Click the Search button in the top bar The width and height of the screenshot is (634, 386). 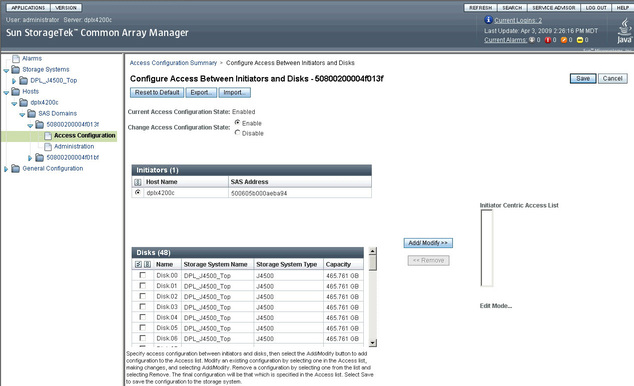click(x=512, y=8)
